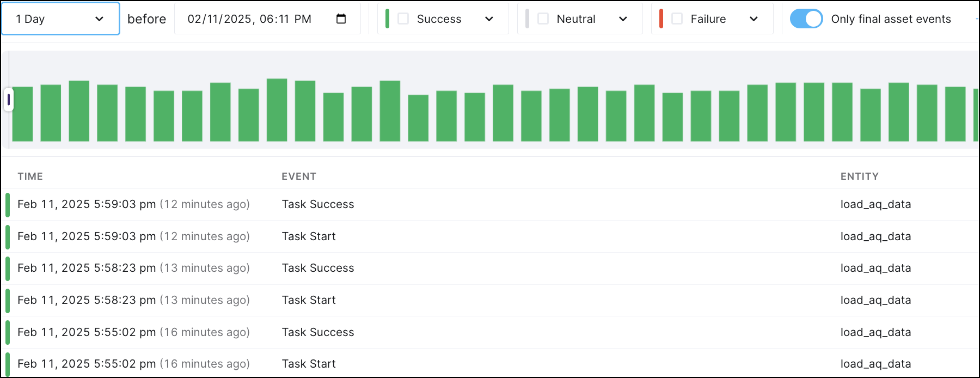Click the green status bar on the 5:59:03 Task Start row
The image size is (980, 378).
click(x=9, y=236)
